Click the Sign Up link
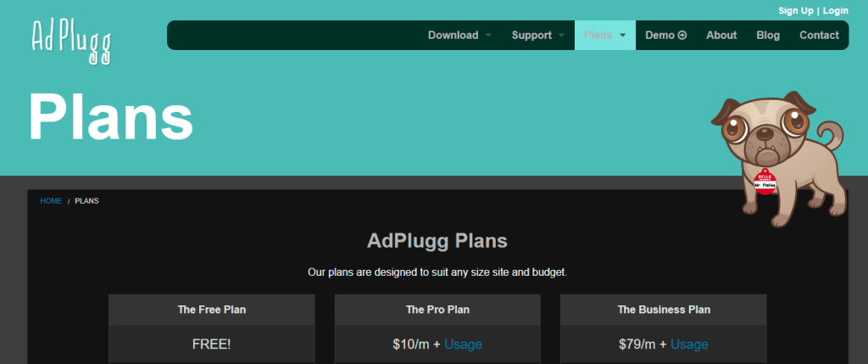The image size is (868, 364). 795,10
